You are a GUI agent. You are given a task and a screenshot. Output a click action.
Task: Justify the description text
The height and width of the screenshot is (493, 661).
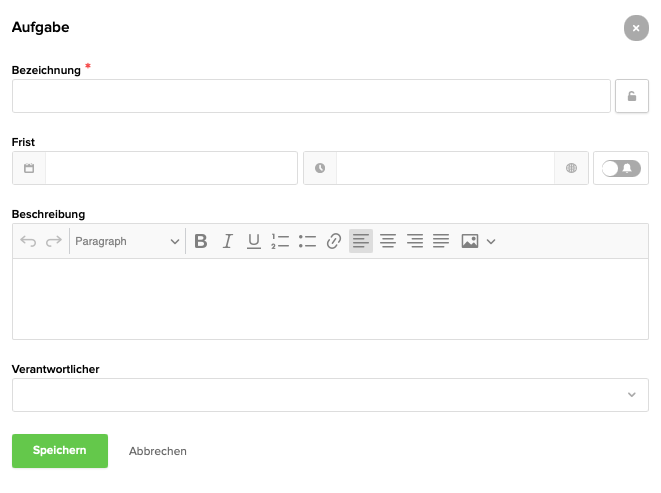pos(441,241)
